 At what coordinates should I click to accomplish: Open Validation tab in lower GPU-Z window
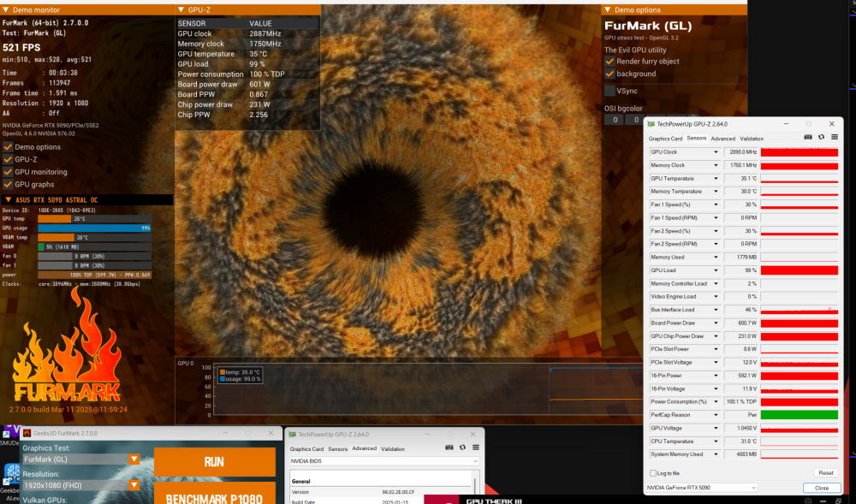393,449
